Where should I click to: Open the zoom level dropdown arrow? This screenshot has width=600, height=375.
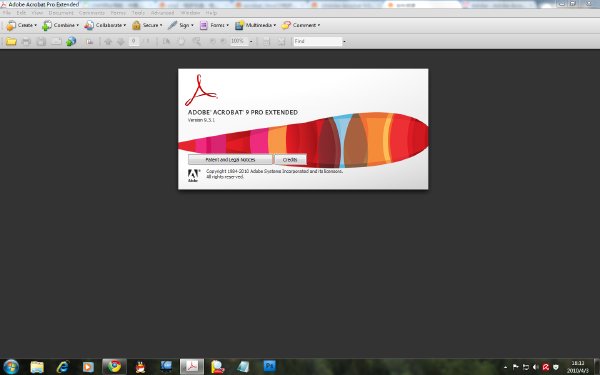pyautogui.click(x=251, y=41)
